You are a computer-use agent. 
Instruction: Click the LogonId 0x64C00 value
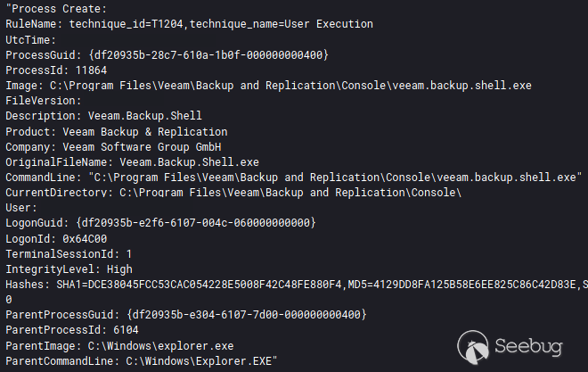86,238
